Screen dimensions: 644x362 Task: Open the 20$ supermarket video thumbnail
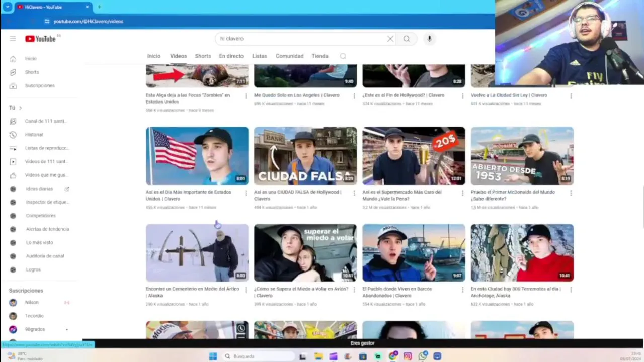[414, 156]
